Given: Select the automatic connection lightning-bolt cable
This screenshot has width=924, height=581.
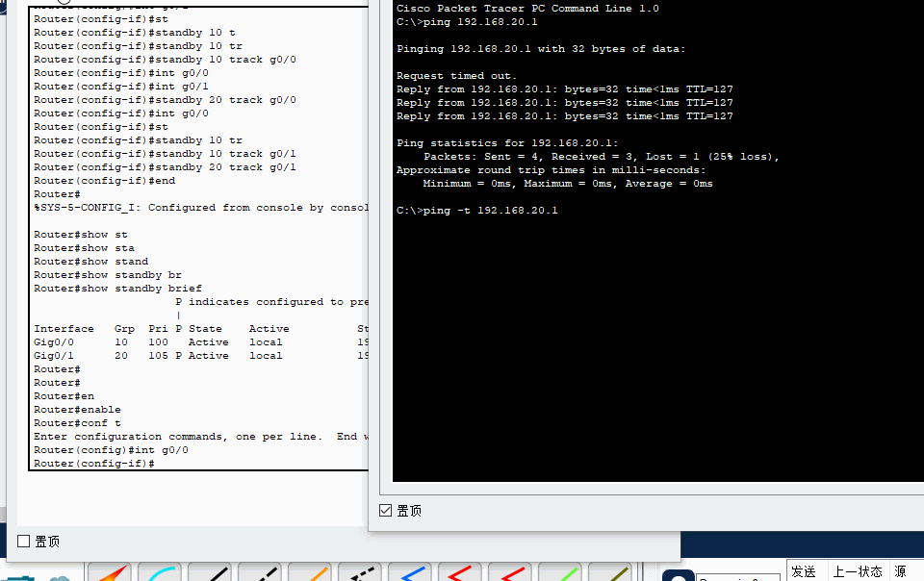Looking at the screenshot, I should coord(109,573).
